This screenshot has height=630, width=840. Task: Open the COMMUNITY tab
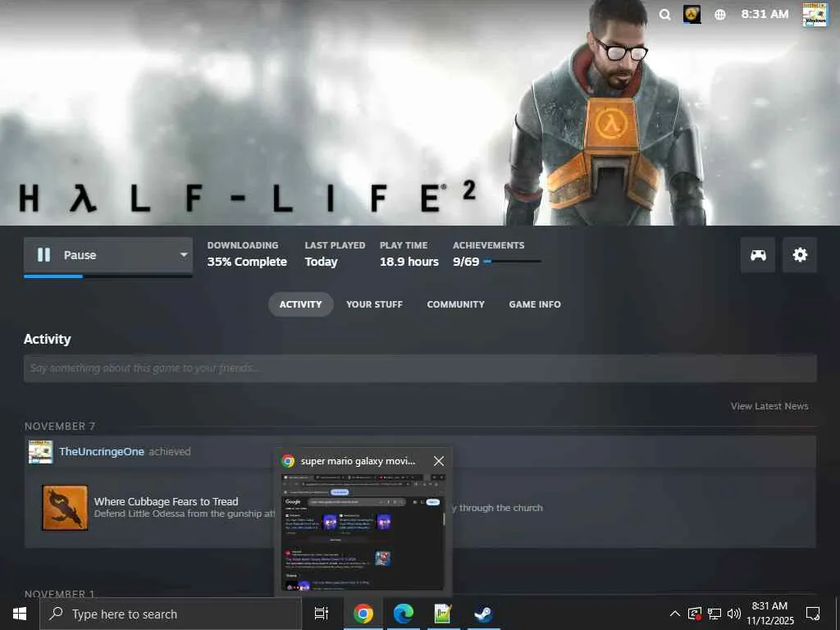(455, 304)
